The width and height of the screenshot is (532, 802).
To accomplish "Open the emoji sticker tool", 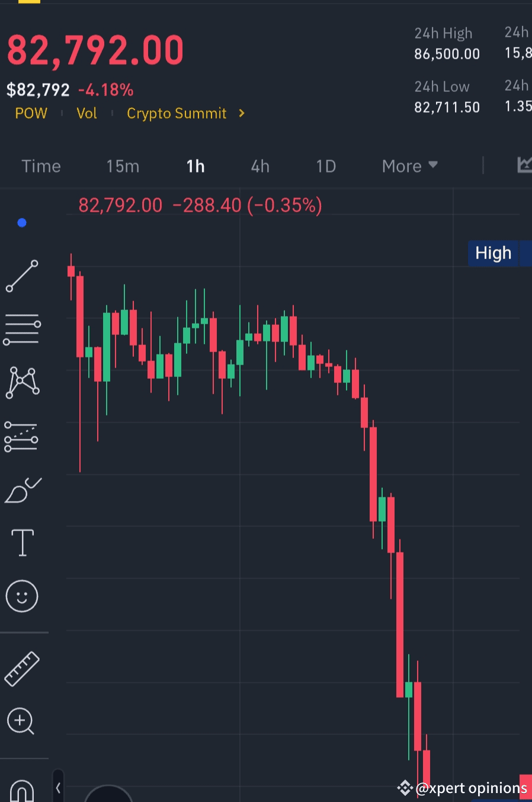I will coord(22,596).
